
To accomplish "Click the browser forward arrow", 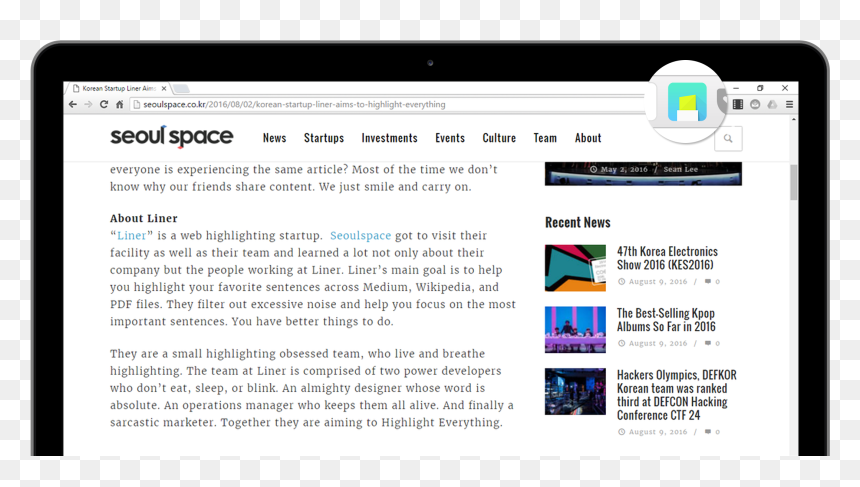I will pos(88,104).
